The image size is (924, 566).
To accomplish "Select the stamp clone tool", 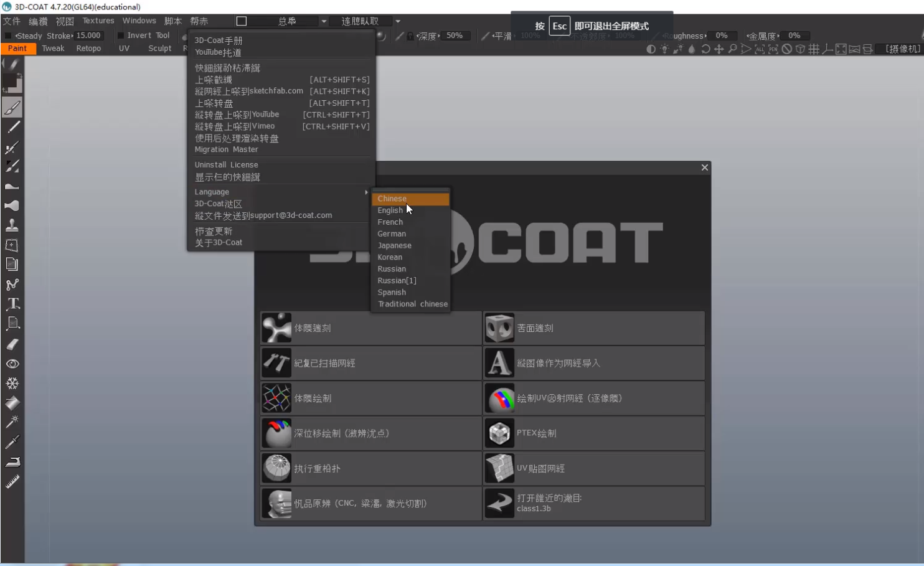I will (x=12, y=225).
